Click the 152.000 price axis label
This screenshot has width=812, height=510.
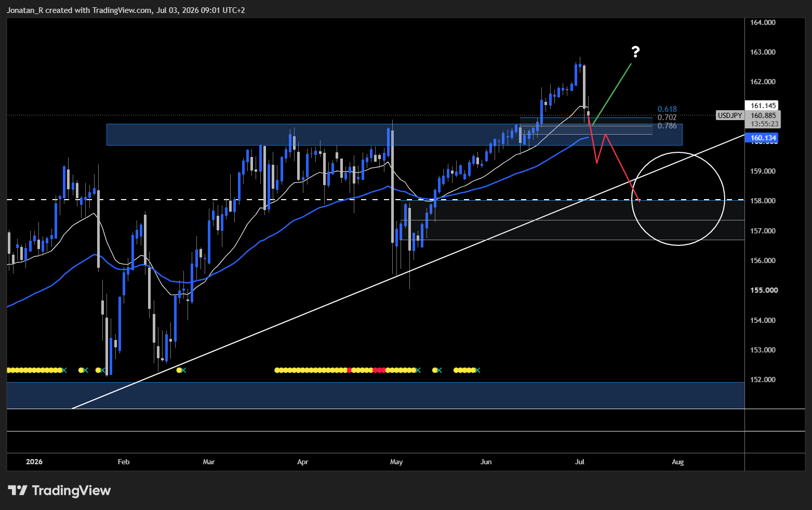[x=763, y=380]
